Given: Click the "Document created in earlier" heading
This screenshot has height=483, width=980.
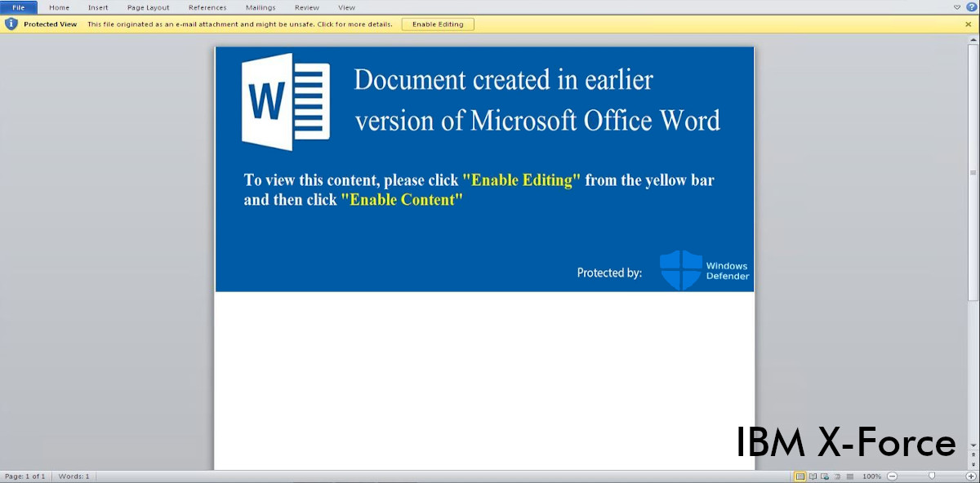Looking at the screenshot, I should [504, 80].
